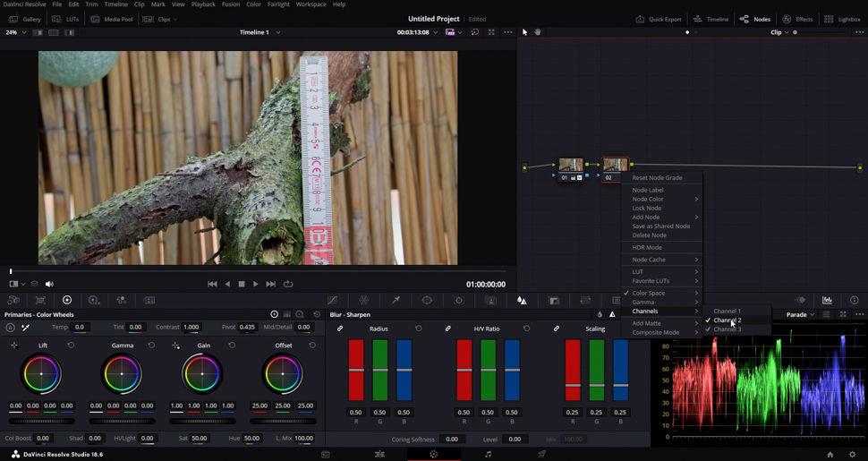Toggle the Nodes panel button
868x461 pixels.
coord(754,19)
